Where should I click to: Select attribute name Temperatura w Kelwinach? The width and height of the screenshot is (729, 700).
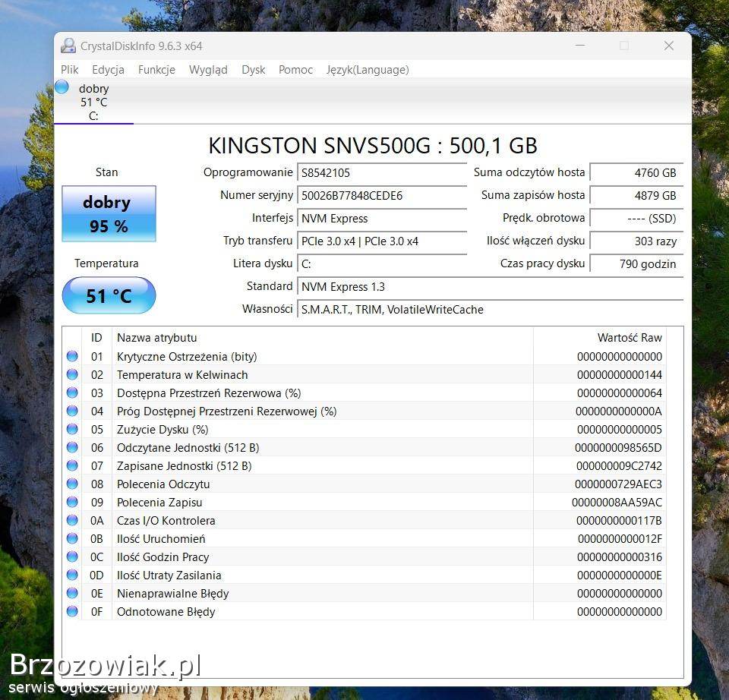(182, 374)
